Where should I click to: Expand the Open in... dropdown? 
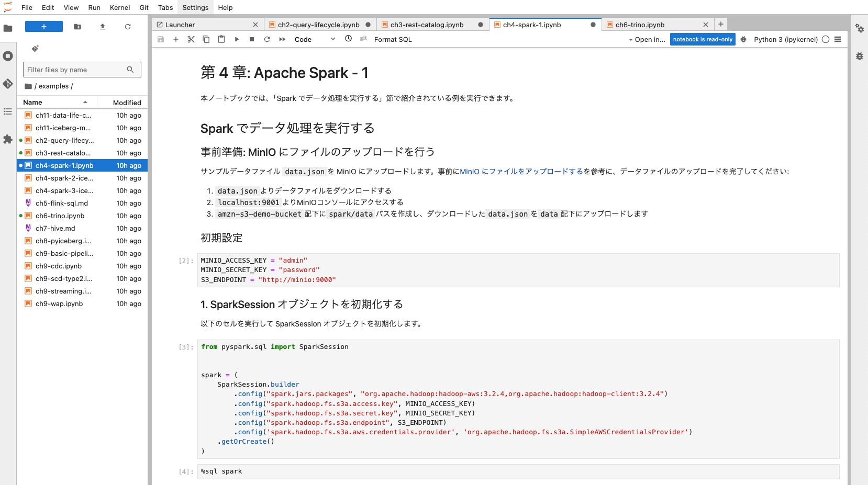[x=647, y=39]
